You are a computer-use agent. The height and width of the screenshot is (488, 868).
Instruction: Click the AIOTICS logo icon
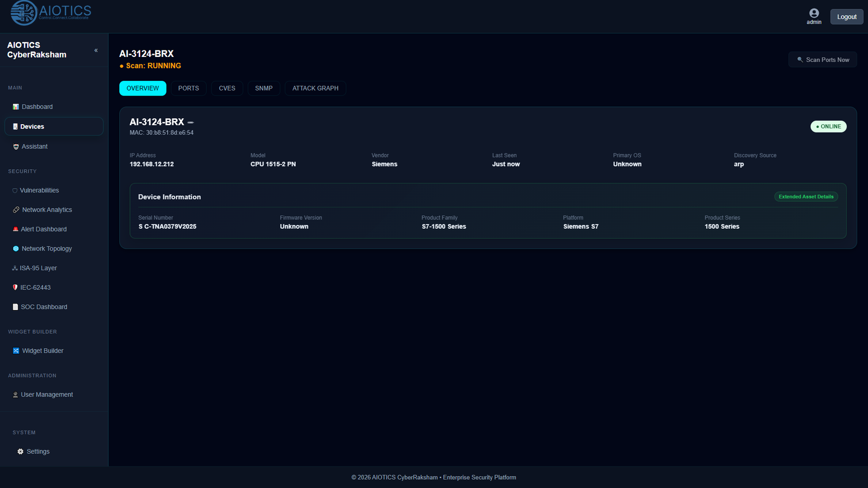tap(24, 12)
